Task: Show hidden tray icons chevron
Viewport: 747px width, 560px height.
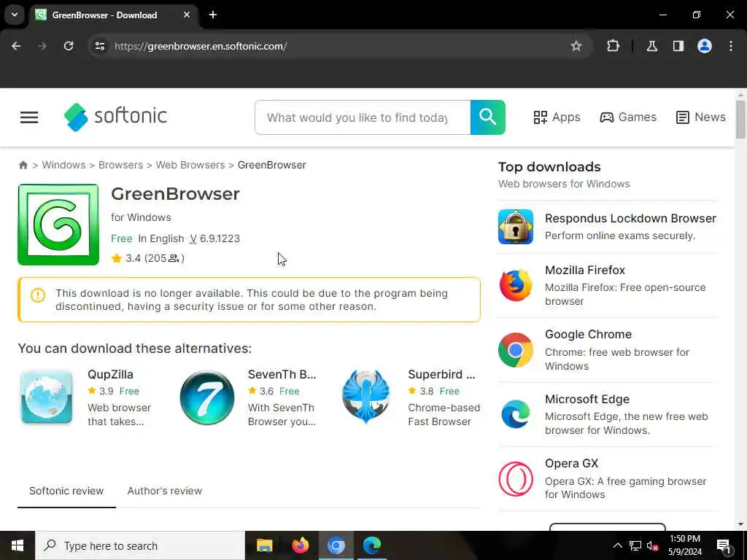Action: [x=617, y=545]
